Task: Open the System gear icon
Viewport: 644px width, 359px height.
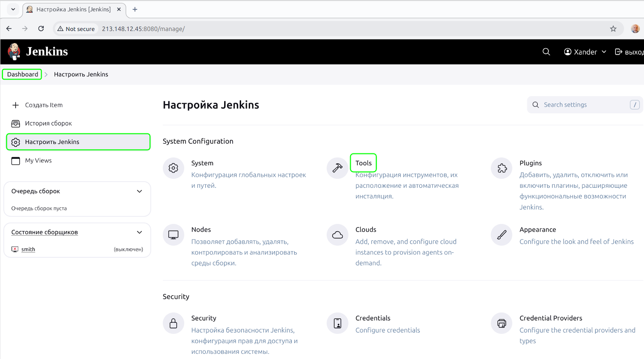Action: click(x=173, y=168)
